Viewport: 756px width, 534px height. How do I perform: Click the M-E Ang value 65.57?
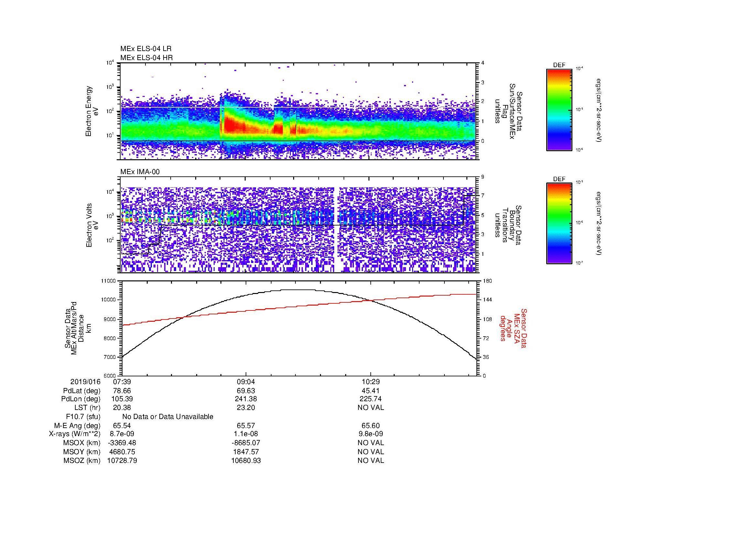point(246,425)
